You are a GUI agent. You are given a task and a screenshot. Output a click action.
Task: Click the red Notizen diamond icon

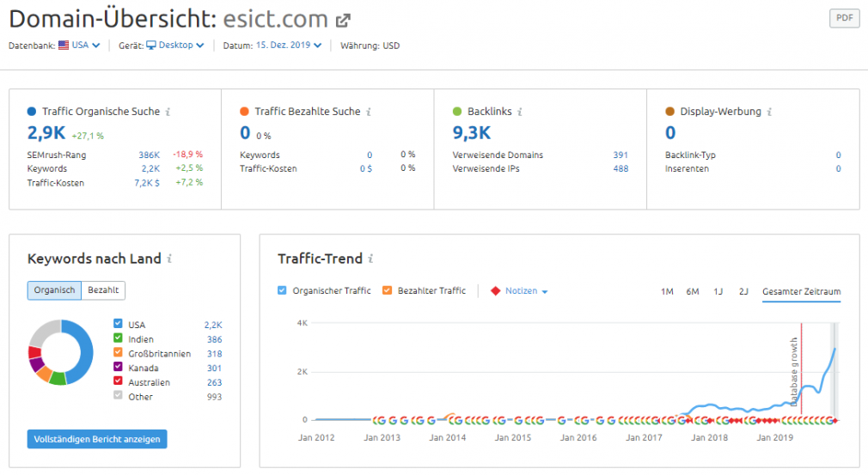(x=495, y=291)
